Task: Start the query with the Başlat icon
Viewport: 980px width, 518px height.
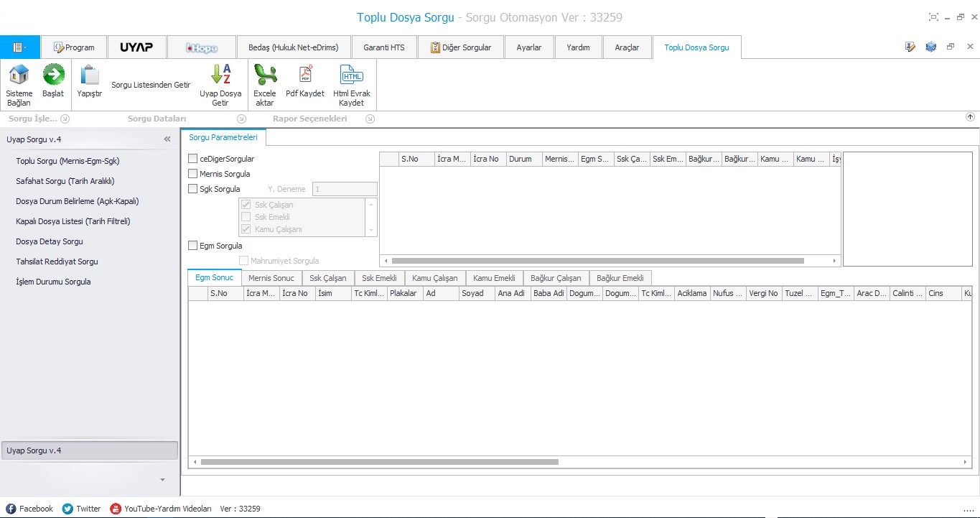Action: (x=53, y=75)
